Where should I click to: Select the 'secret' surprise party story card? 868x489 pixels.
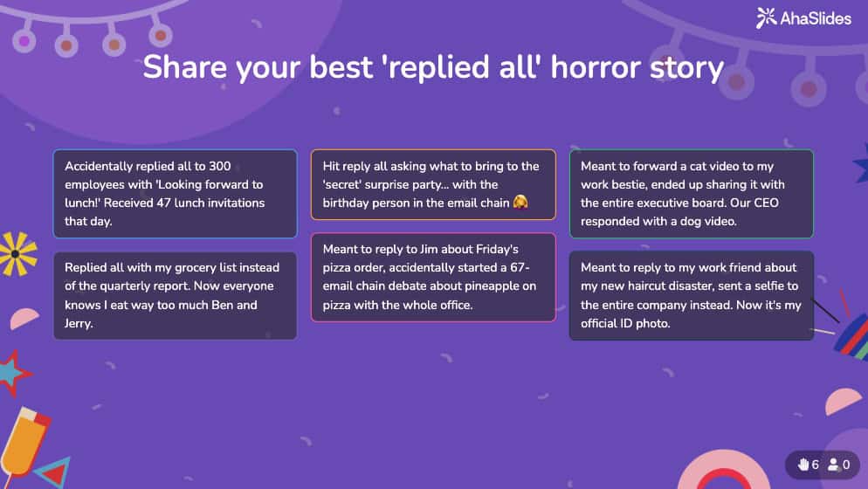click(433, 184)
